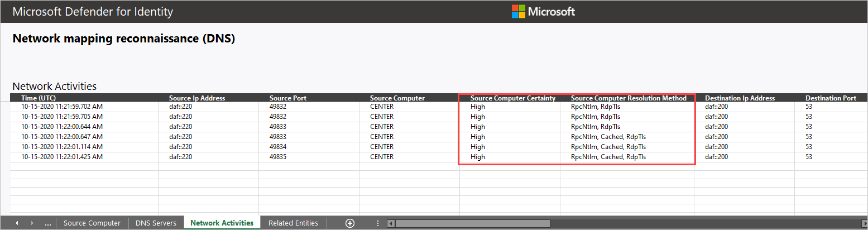Select source port 49832 in 11:21:59.702 row
868x230 pixels.
pyautogui.click(x=309, y=107)
